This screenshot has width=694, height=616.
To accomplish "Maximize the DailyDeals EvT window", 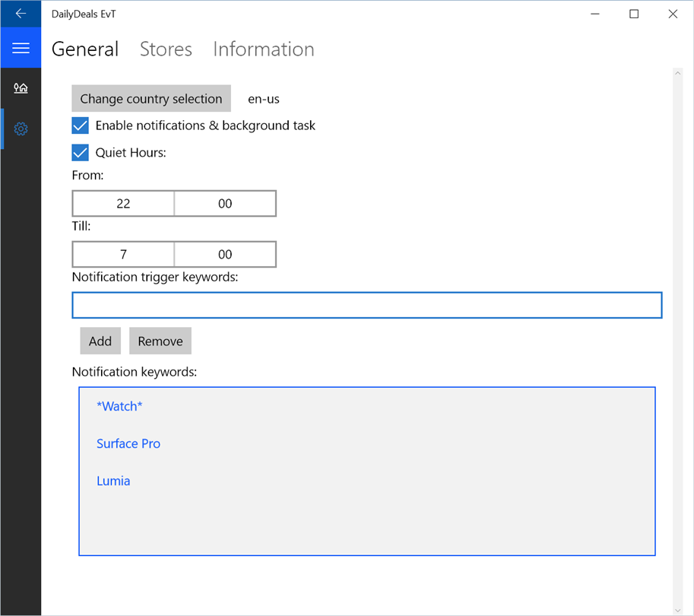I will (x=634, y=14).
